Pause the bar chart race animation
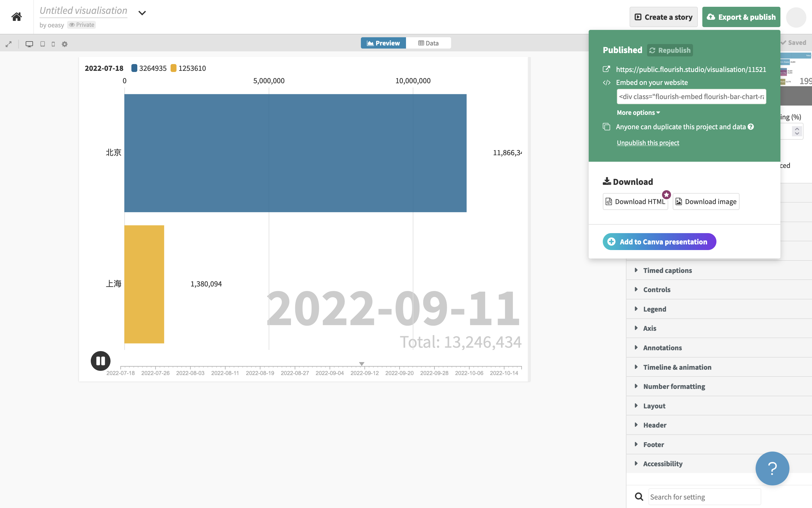Viewport: 812px width, 508px height. click(x=100, y=361)
